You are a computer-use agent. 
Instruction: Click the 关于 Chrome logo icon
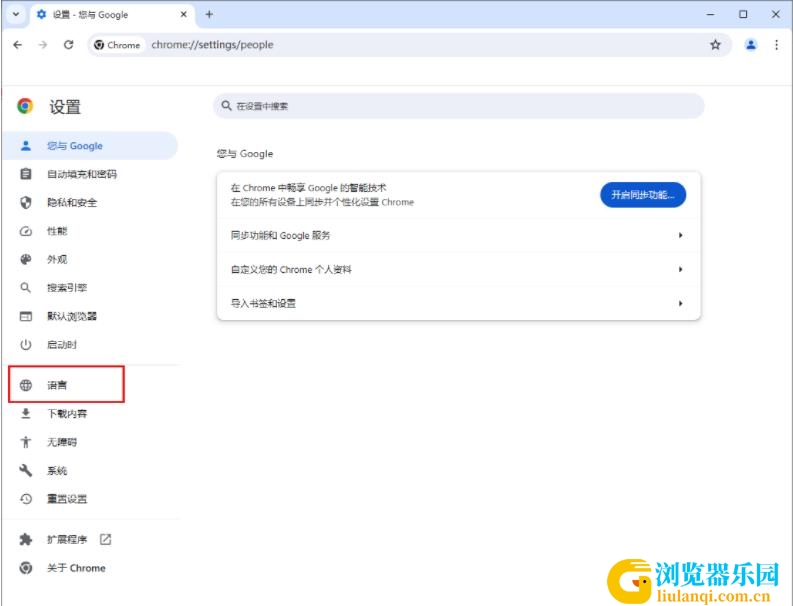point(26,568)
